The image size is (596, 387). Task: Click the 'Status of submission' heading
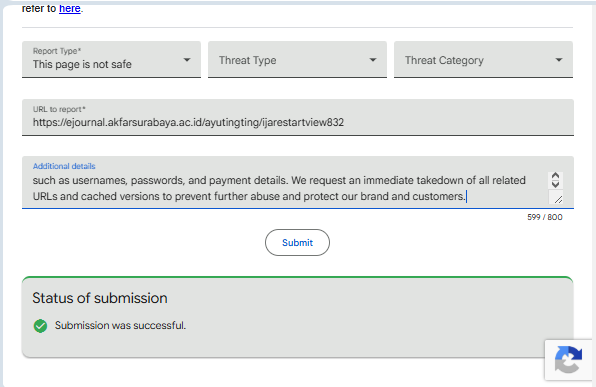tap(100, 298)
